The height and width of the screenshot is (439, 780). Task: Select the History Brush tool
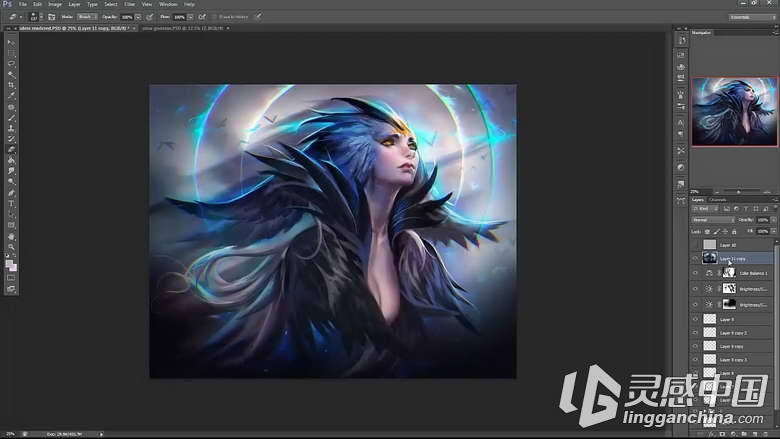click(11, 139)
